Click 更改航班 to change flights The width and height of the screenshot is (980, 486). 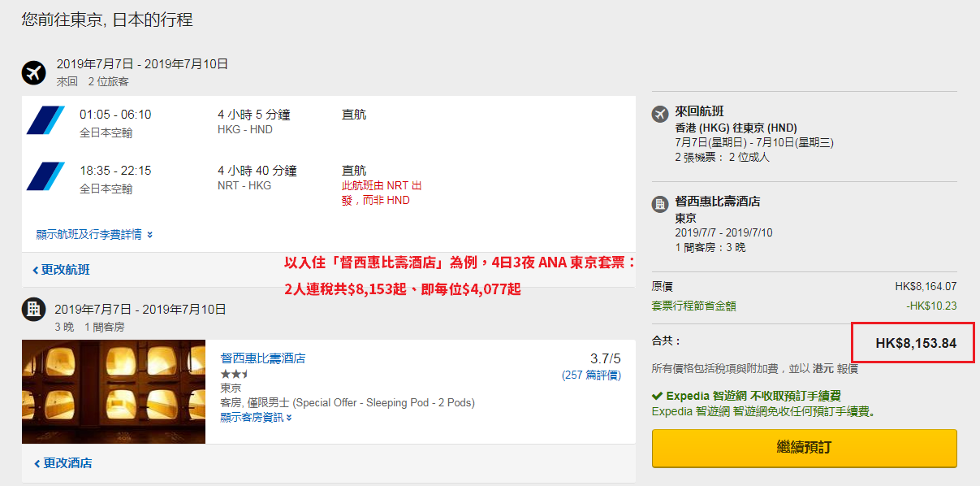[x=62, y=270]
